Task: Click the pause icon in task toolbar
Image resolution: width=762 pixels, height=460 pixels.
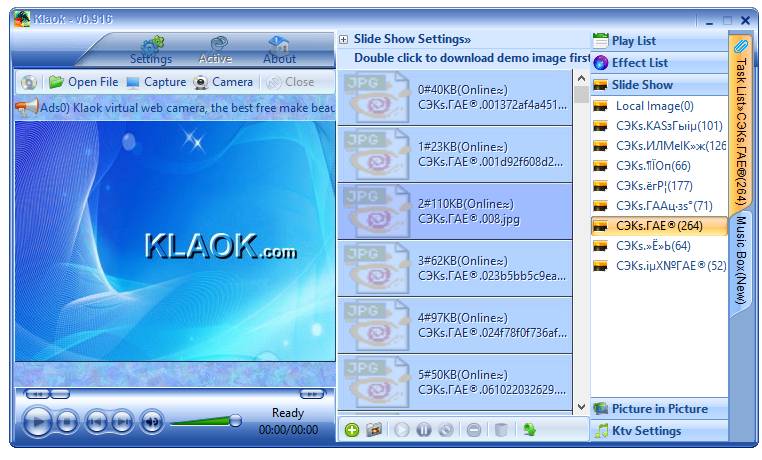Action: [x=424, y=430]
